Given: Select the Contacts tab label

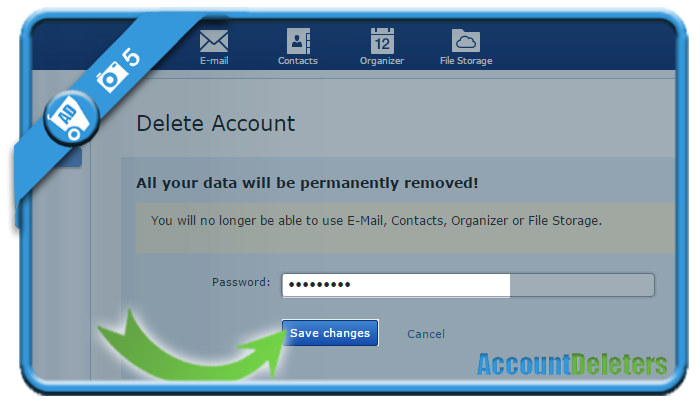Looking at the screenshot, I should coord(298,61).
